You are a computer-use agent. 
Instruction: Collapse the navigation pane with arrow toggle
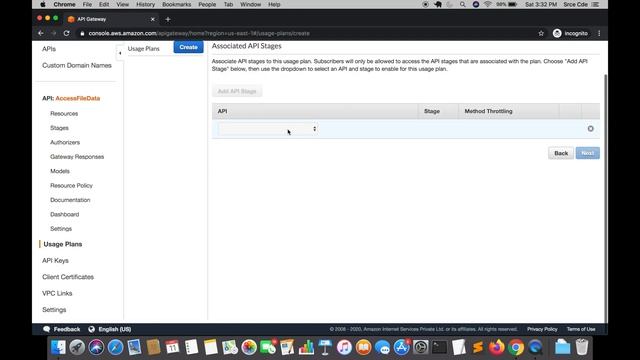[x=120, y=53]
